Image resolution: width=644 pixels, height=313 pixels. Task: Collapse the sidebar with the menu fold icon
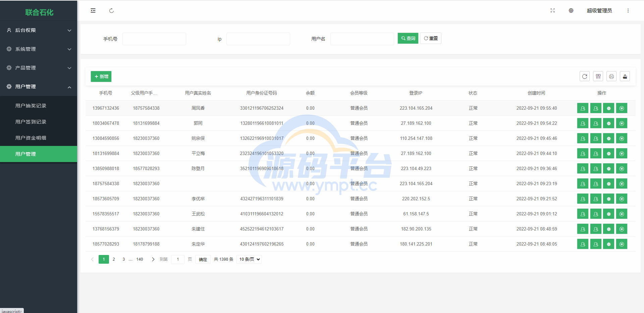pyautogui.click(x=93, y=11)
